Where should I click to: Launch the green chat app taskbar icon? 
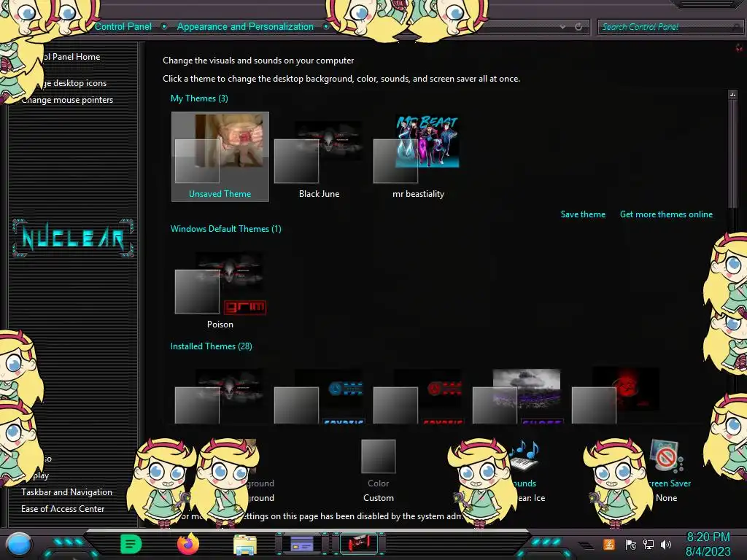click(x=131, y=544)
